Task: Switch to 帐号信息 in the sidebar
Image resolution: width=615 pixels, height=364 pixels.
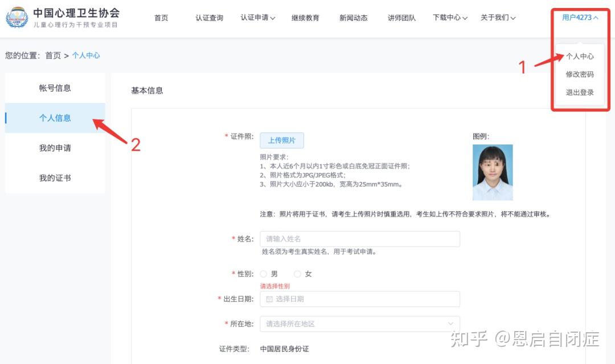Action: tap(55, 88)
